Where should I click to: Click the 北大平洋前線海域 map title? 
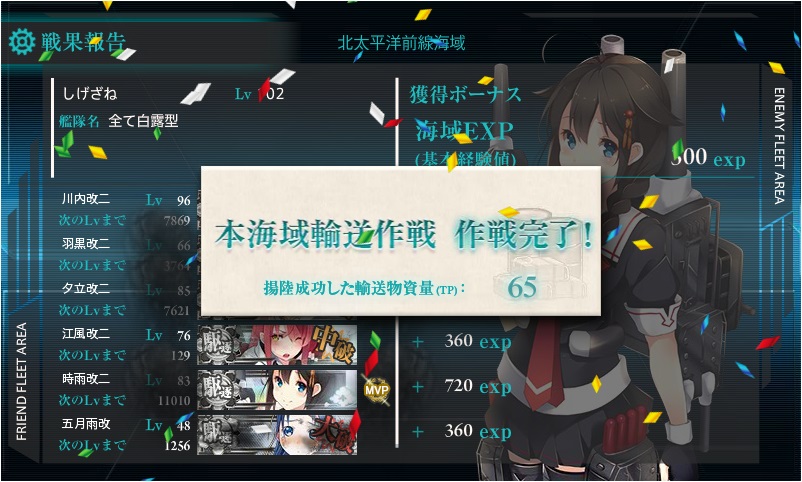click(x=401, y=43)
